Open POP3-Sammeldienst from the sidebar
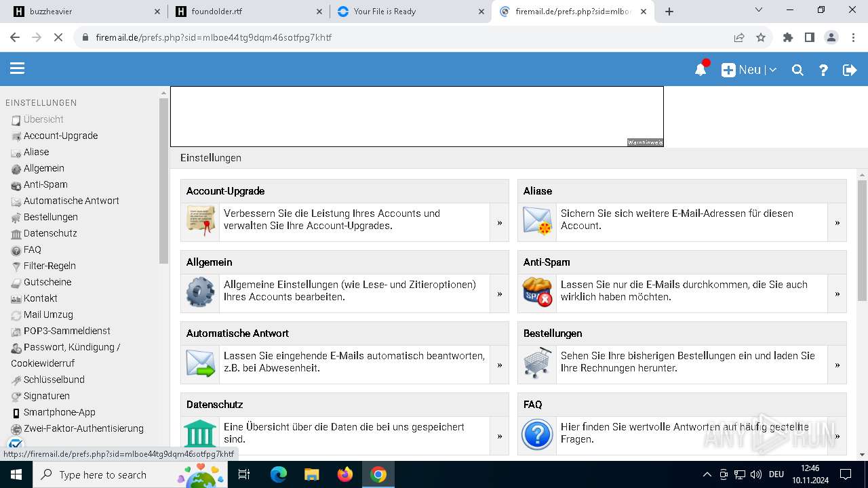Screen dimensions: 868x488 pos(66,331)
